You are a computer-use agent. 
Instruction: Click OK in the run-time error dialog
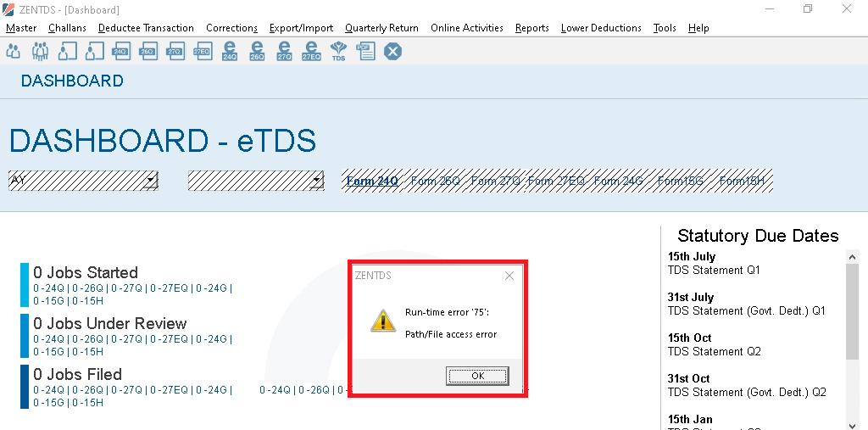tap(477, 376)
